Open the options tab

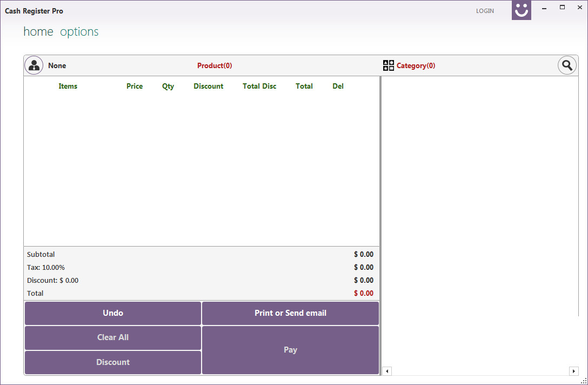(79, 31)
